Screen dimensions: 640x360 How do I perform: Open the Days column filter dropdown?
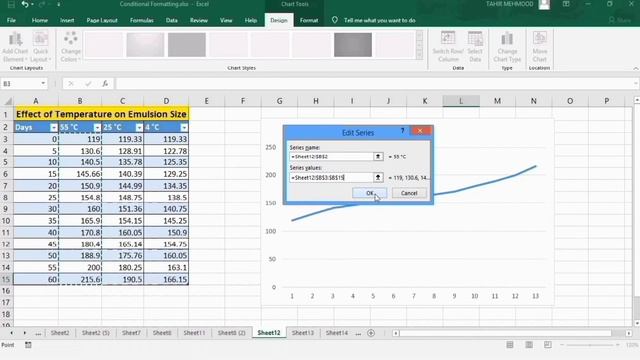click(x=53, y=128)
